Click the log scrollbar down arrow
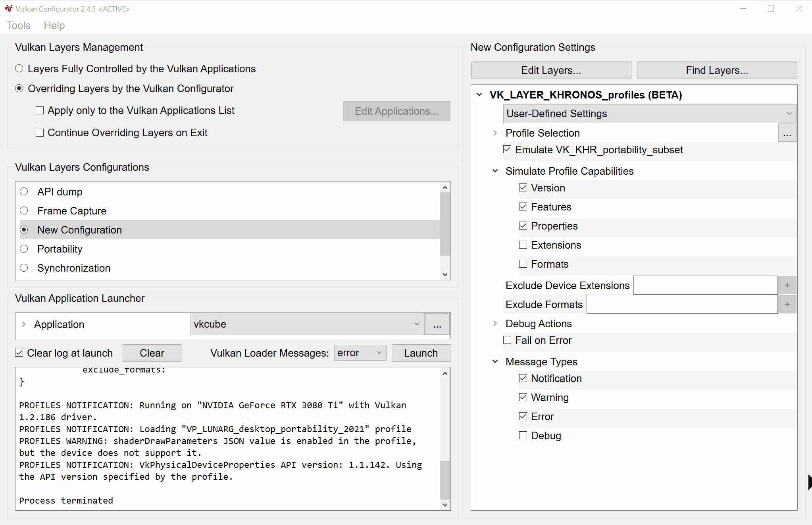This screenshot has width=812, height=525. point(445,505)
